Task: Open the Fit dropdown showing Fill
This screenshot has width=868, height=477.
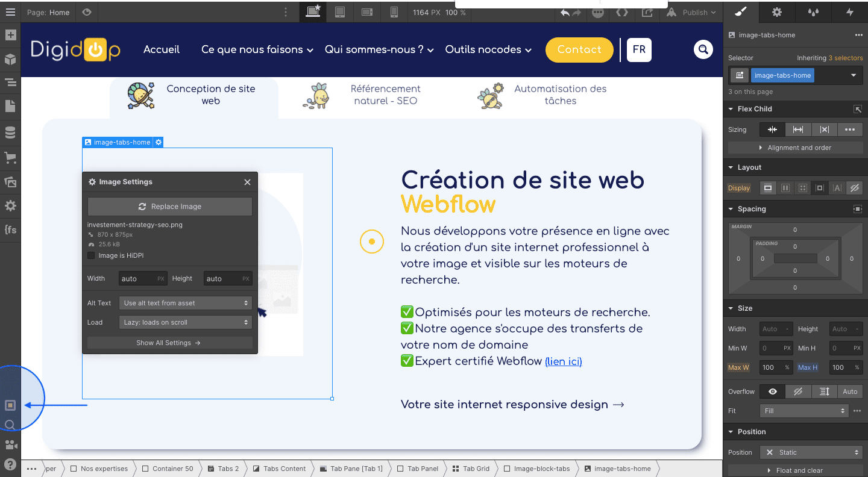Action: point(805,411)
